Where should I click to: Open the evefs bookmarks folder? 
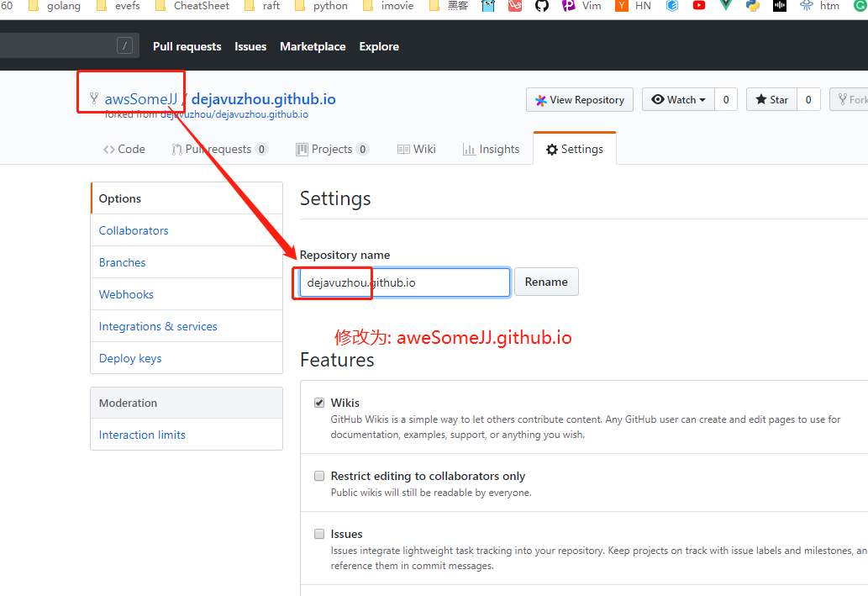click(118, 6)
